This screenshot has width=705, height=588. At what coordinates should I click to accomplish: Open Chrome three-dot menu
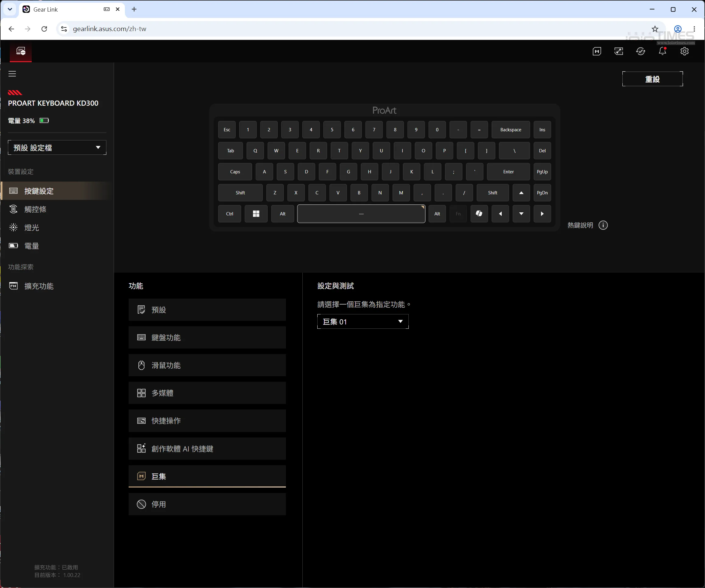(694, 29)
